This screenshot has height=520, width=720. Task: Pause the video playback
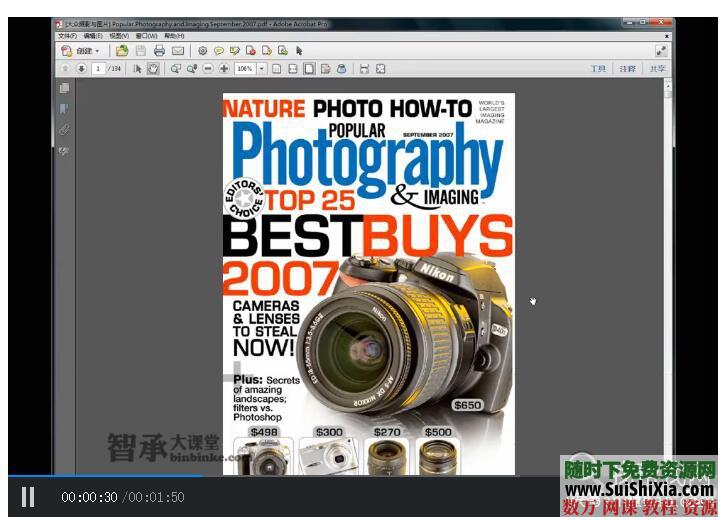pyautogui.click(x=28, y=497)
